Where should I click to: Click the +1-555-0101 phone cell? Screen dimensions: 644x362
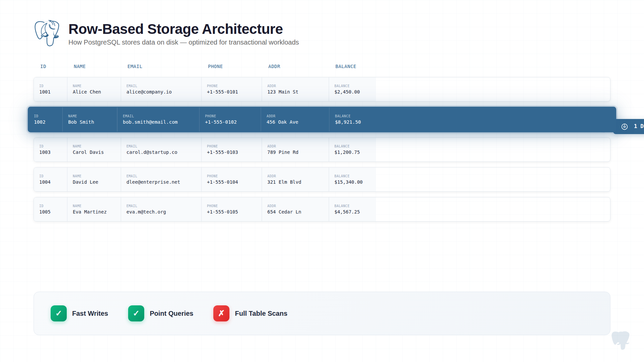[x=222, y=92]
